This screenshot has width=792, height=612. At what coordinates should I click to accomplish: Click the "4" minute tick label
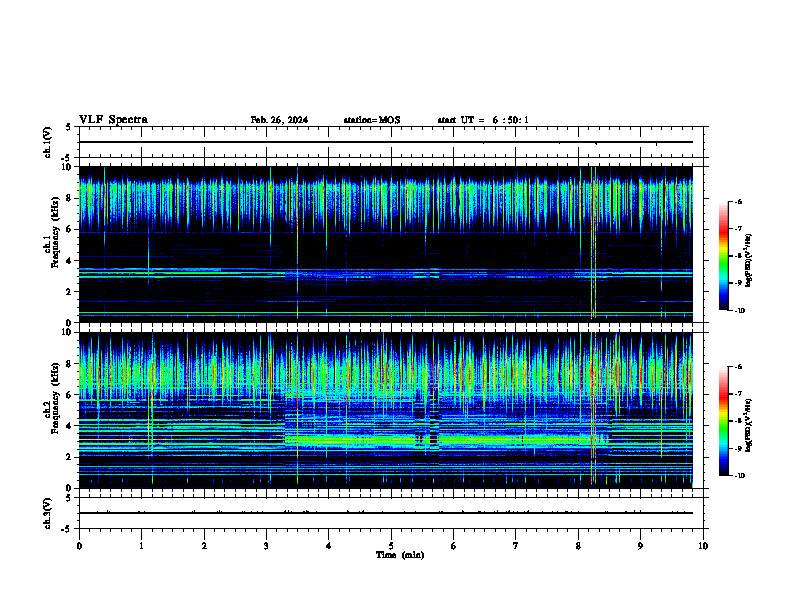328,546
